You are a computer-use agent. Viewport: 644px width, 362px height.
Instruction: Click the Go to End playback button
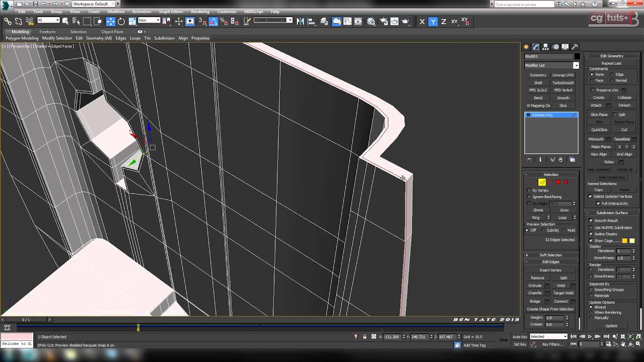pyautogui.click(x=605, y=337)
